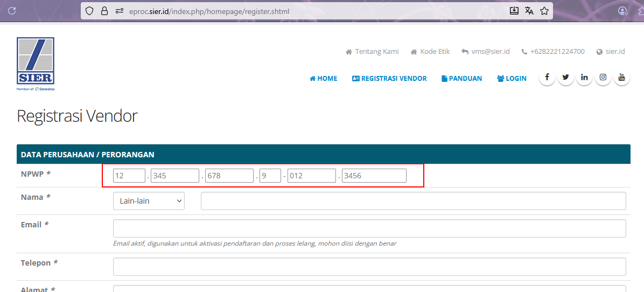Open the Instagram social icon
This screenshot has height=292, width=644.
[603, 78]
